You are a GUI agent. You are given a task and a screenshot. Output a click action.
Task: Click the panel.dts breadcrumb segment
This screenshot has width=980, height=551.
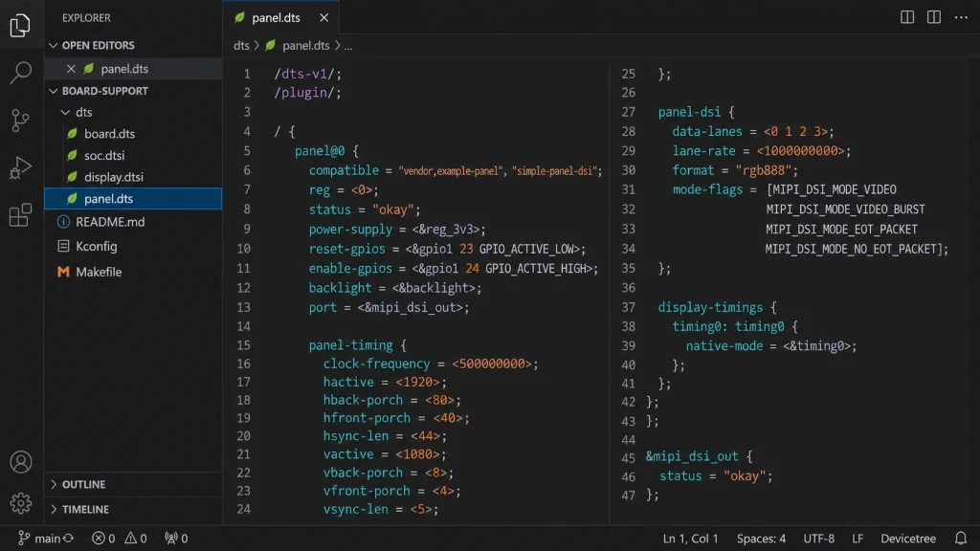[x=305, y=46]
